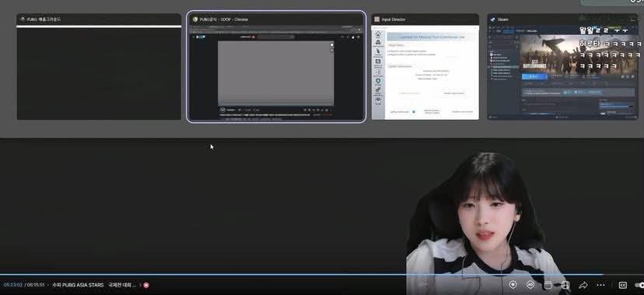Click the red circular icon after the title

click(145, 285)
